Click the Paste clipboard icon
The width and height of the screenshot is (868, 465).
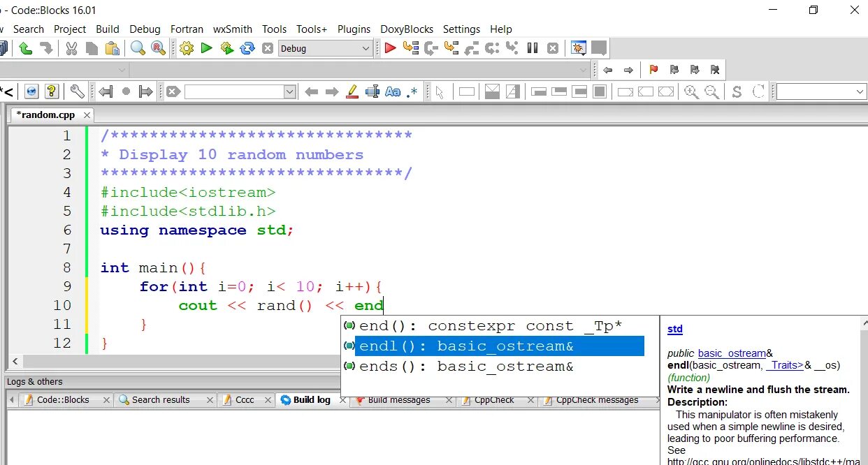pos(112,48)
